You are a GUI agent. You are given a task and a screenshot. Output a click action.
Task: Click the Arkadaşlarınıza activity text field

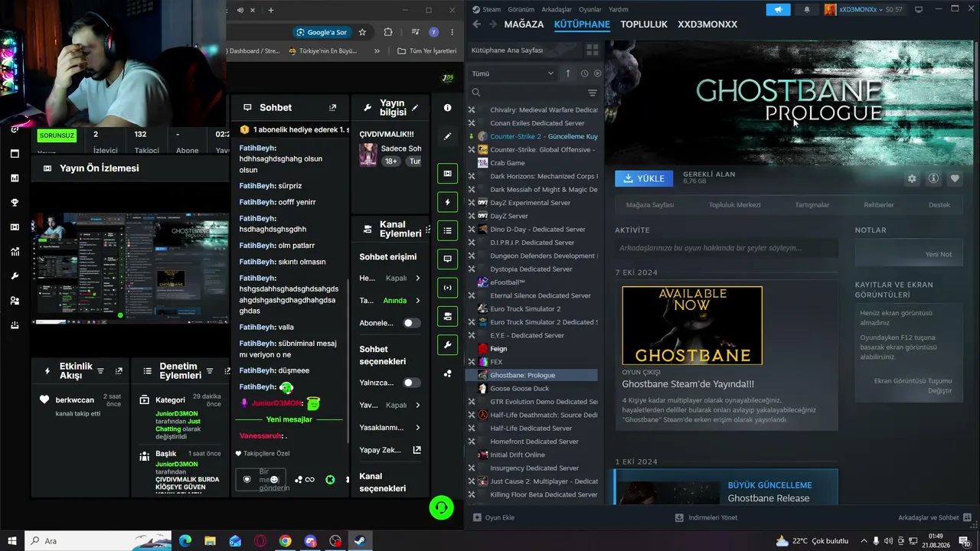[727, 248]
